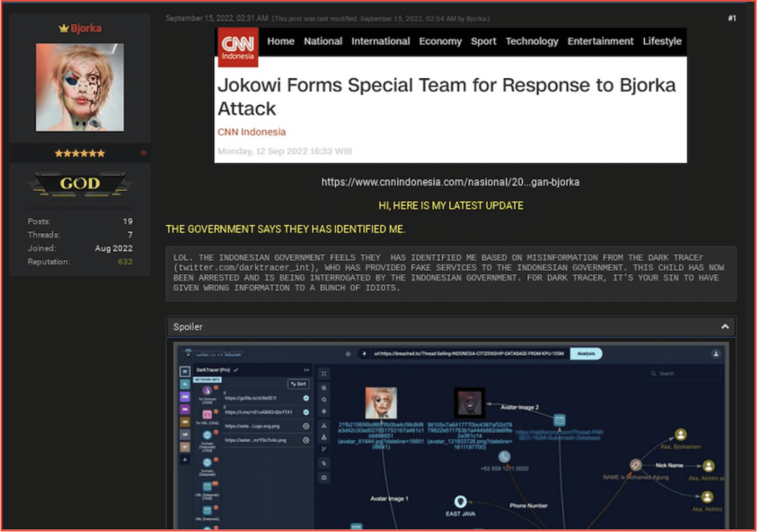Click the #1 post number link
758x532 pixels.
(x=732, y=18)
